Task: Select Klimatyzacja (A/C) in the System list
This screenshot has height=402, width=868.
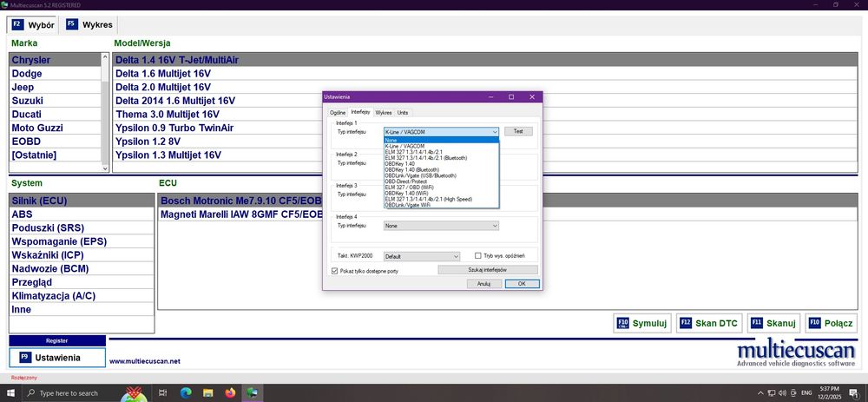Action: pyautogui.click(x=82, y=296)
